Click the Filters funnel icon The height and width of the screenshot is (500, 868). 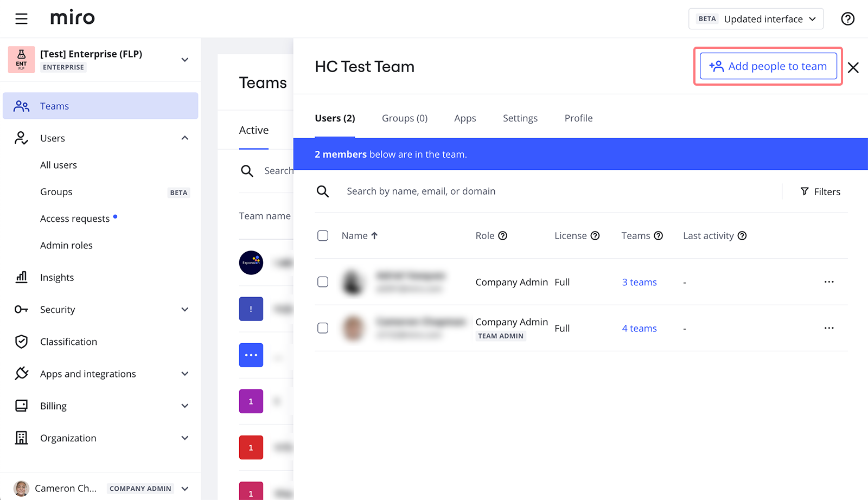pos(805,191)
